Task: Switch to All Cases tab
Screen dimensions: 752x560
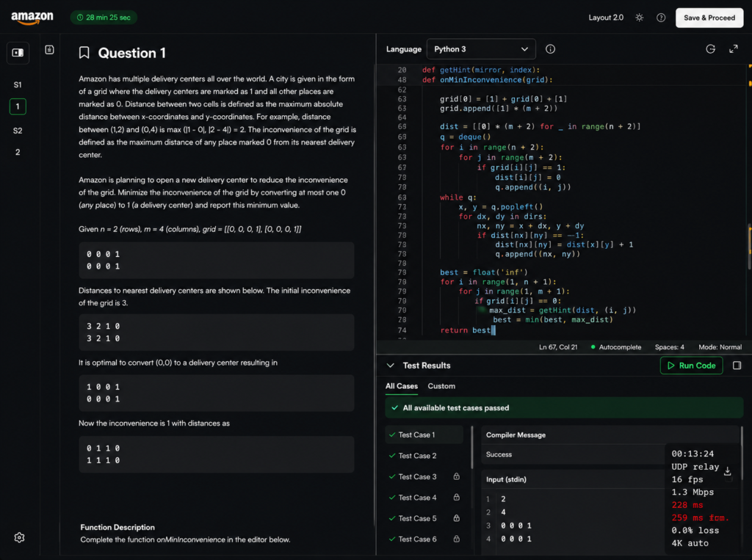Action: pyautogui.click(x=402, y=386)
